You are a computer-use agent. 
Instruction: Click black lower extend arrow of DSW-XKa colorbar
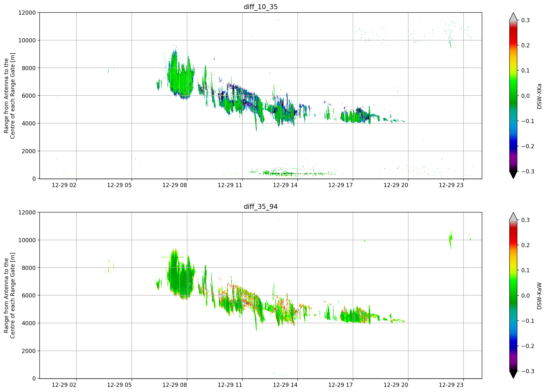(x=513, y=175)
